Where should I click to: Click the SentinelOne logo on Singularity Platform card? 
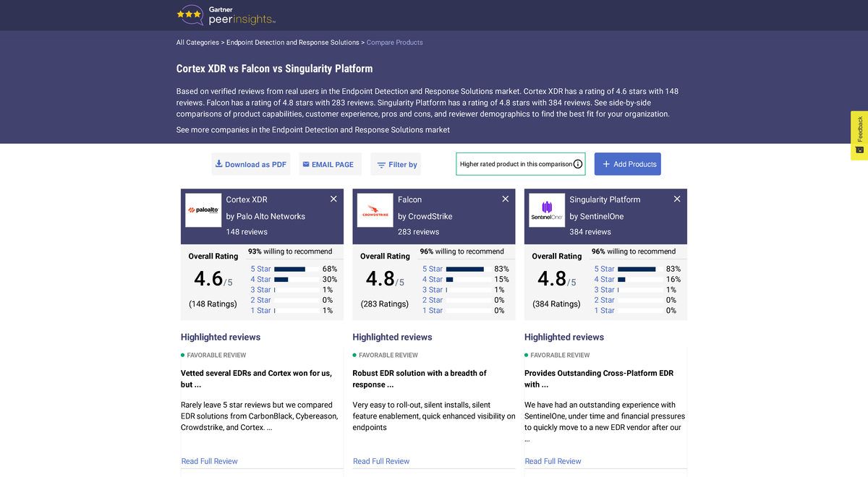(x=547, y=210)
